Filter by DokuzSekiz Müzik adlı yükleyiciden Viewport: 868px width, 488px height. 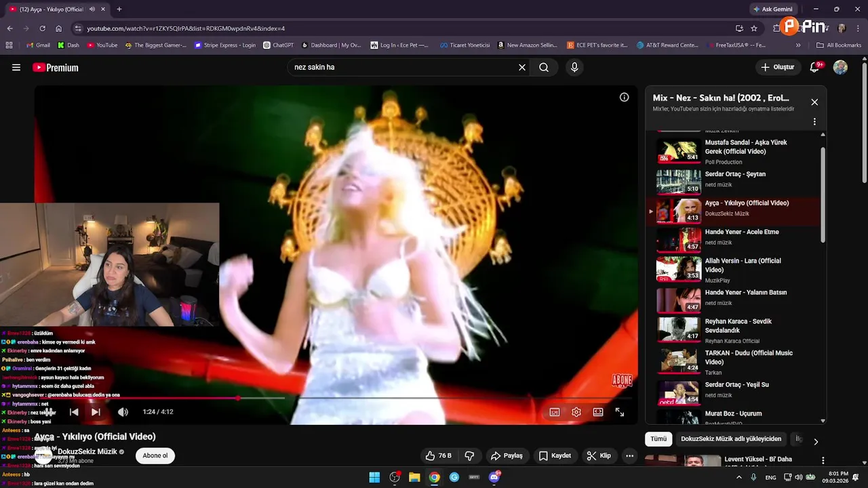tap(731, 439)
